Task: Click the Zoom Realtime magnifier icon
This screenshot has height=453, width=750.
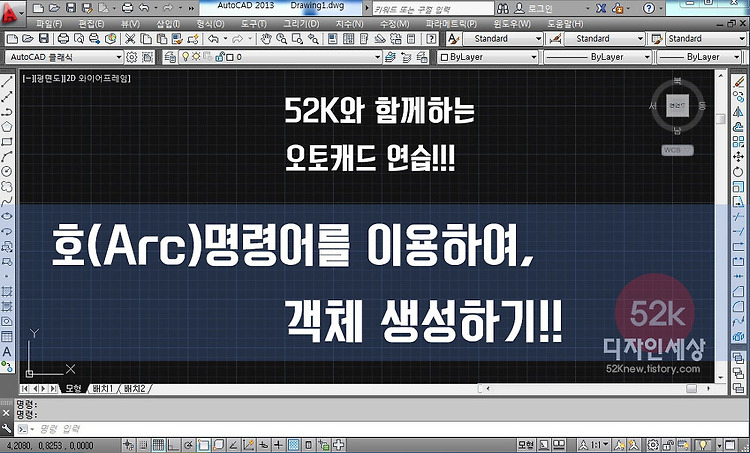Action: (x=282, y=39)
